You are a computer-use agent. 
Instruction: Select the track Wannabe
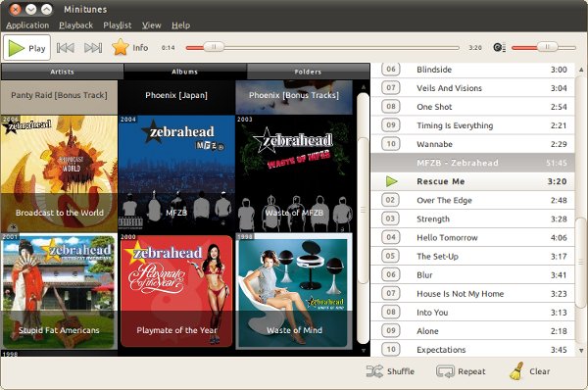pos(472,144)
